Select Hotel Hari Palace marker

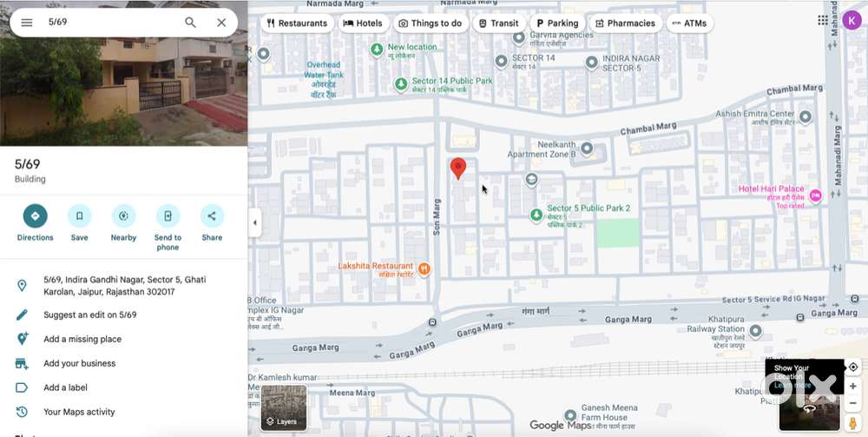tap(815, 195)
